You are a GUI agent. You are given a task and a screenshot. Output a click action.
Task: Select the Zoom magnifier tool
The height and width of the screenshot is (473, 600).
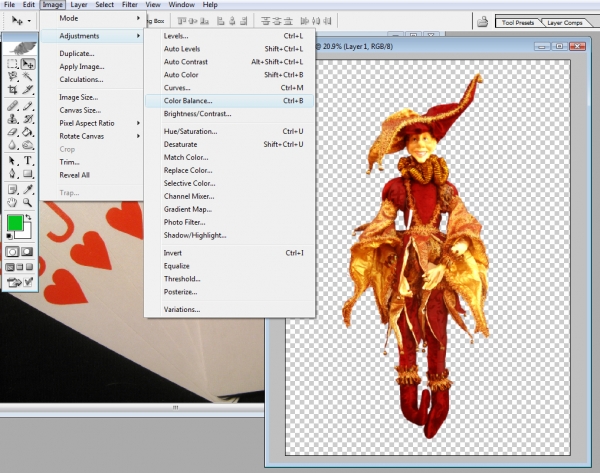point(28,202)
